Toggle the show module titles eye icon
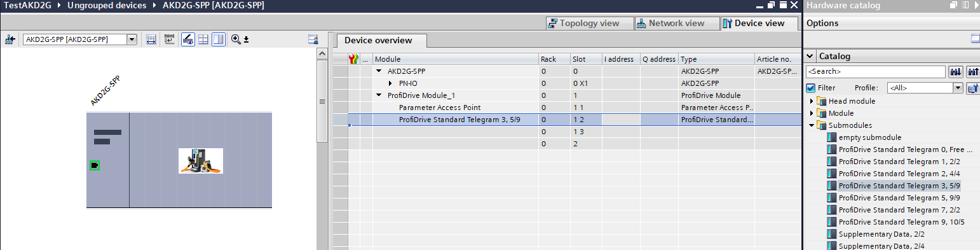 coord(188,39)
